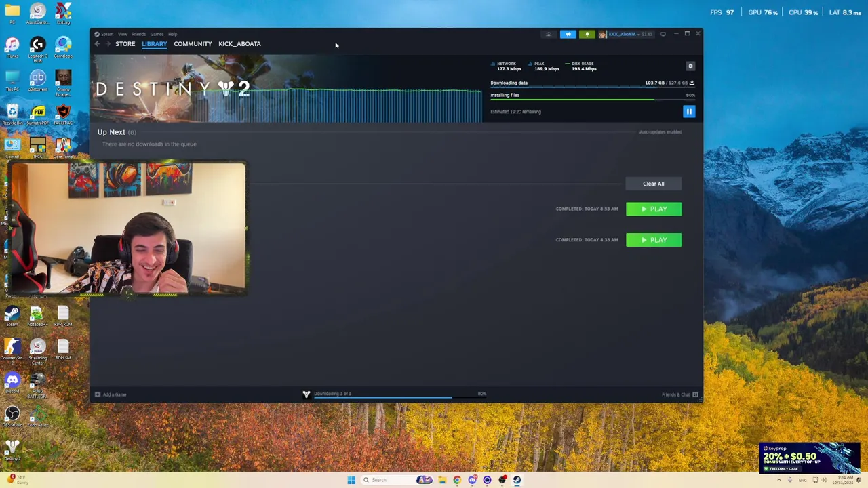Play the game completed at 8:53 AM
The image size is (868, 488).
pos(654,209)
